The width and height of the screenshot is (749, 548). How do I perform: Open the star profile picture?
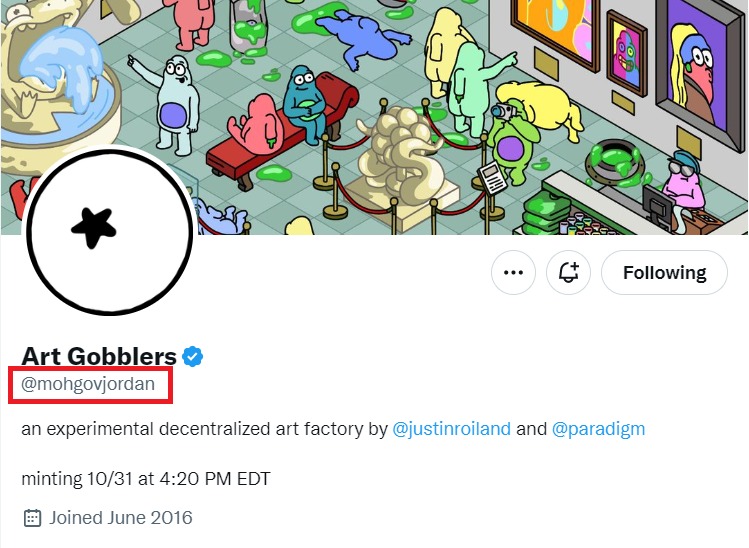(108, 231)
